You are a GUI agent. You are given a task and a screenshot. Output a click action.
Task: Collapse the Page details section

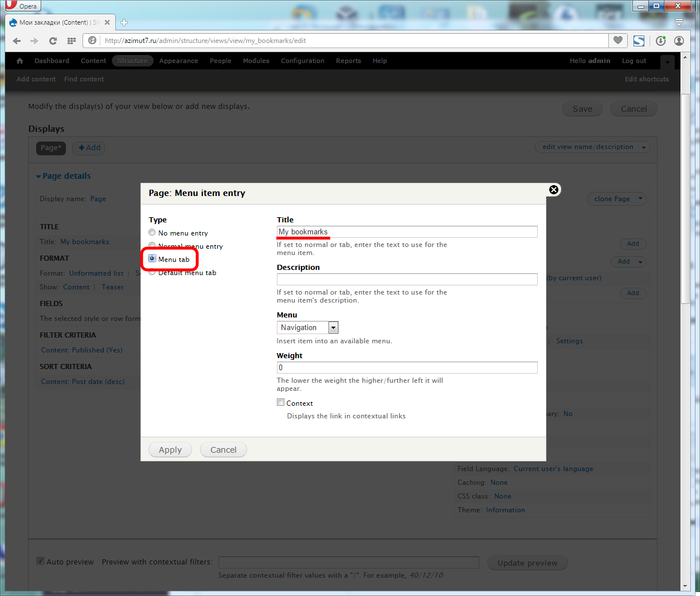point(64,176)
